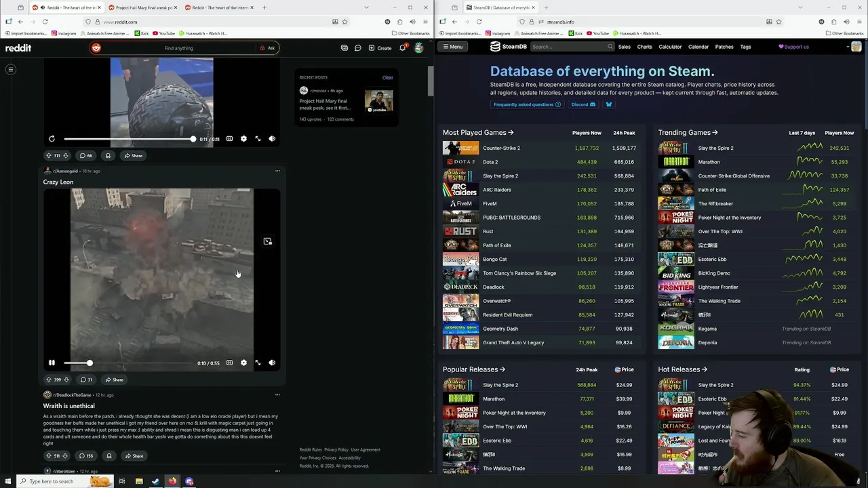Open picture-in-picture for Crazy Leon video
Viewport: 868px width, 488px height.
click(x=268, y=241)
